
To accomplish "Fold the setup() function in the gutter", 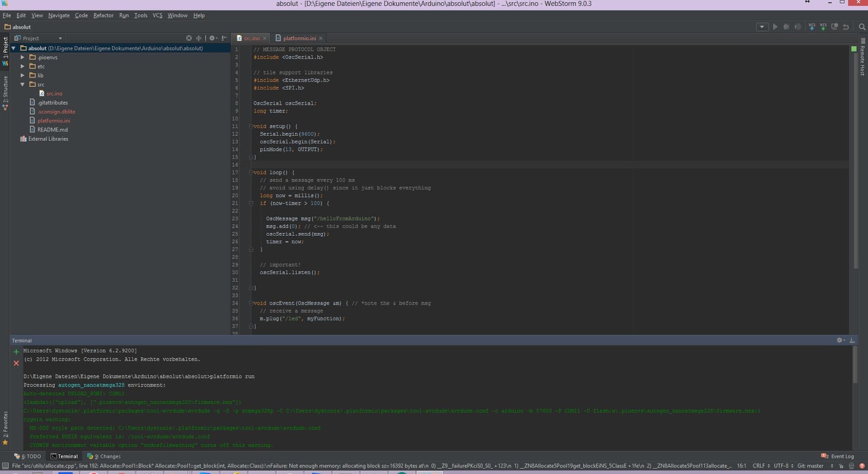I will click(251, 127).
